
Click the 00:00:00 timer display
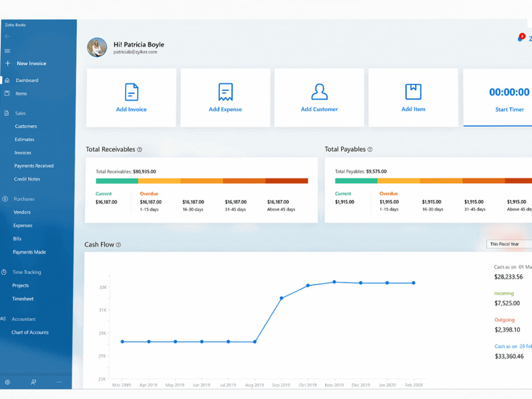pos(509,92)
